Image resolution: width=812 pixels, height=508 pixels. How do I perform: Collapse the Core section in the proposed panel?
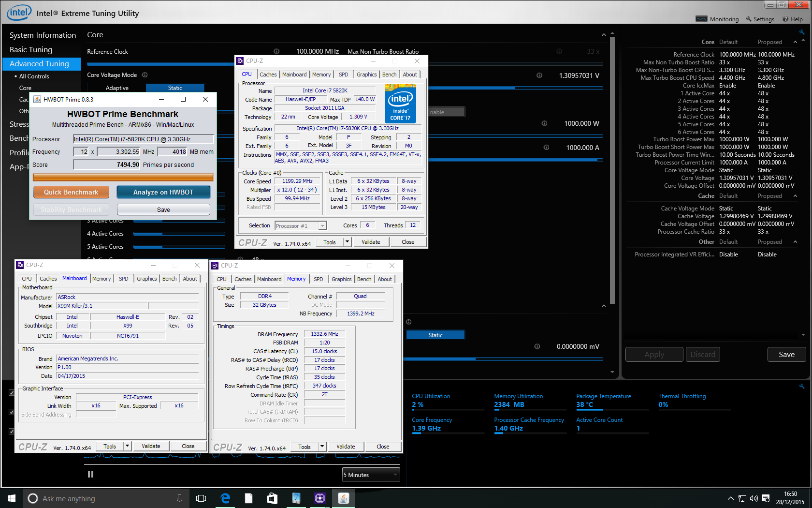(x=795, y=42)
